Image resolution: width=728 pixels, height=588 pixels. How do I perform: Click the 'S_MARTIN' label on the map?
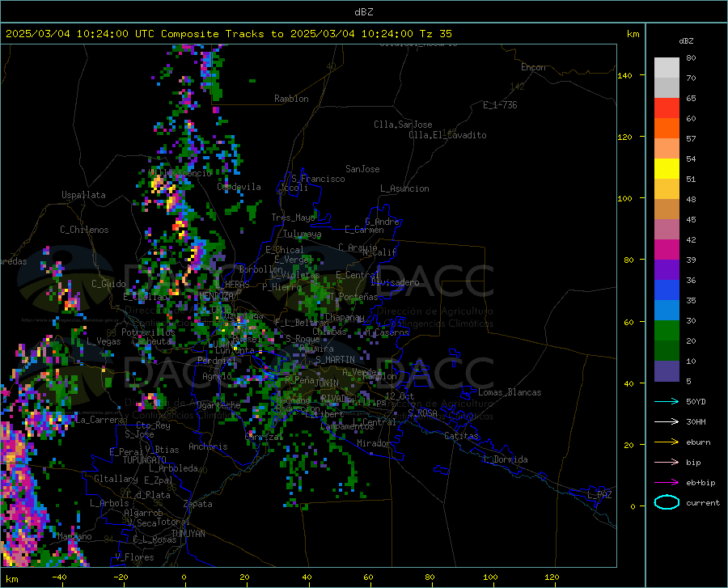click(335, 360)
